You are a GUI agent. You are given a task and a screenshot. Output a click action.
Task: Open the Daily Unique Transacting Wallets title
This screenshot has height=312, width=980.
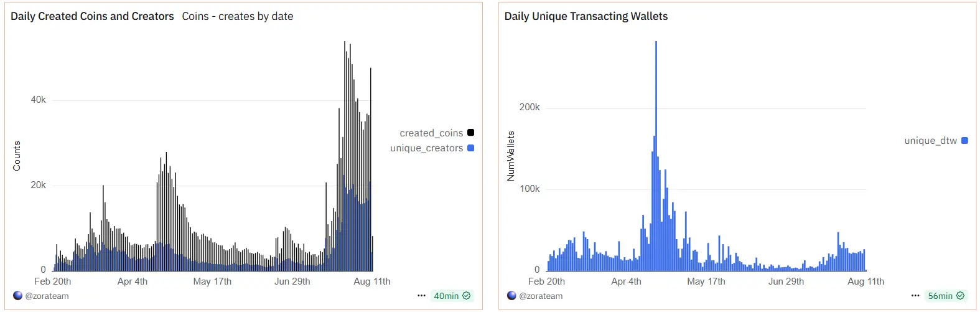[x=586, y=16]
